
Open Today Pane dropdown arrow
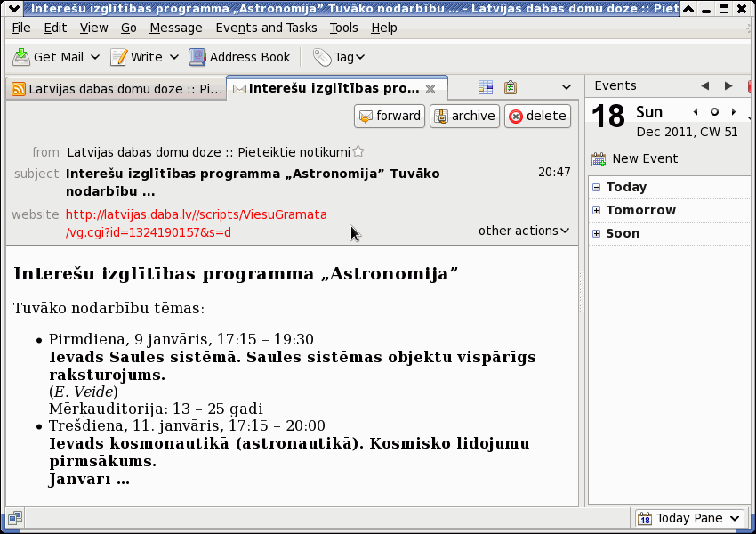click(x=735, y=518)
